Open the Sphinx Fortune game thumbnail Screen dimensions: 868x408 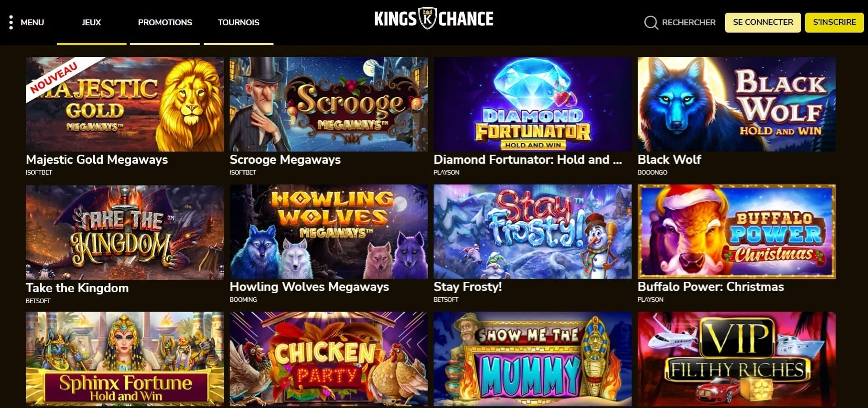(x=125, y=359)
